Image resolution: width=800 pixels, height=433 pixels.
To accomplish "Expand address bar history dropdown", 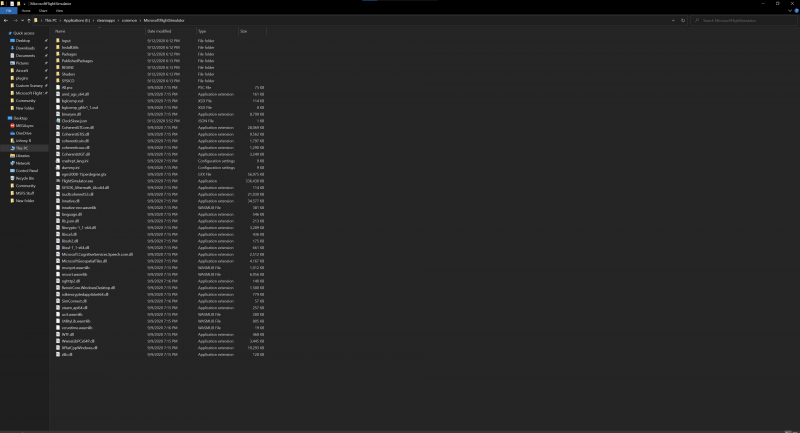I will (x=673, y=20).
